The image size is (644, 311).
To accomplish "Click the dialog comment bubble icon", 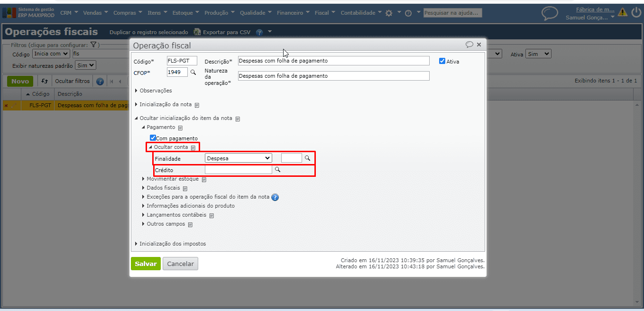I will point(469,45).
